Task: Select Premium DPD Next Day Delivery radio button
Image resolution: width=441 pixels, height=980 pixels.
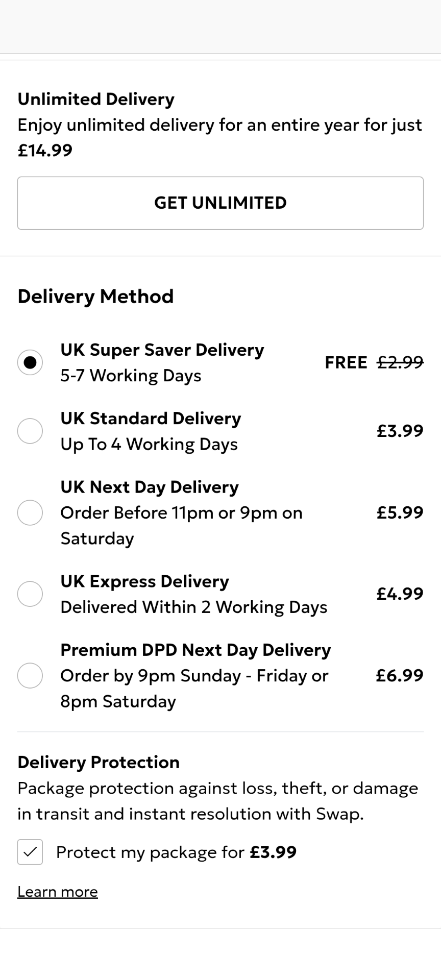Action: (30, 676)
